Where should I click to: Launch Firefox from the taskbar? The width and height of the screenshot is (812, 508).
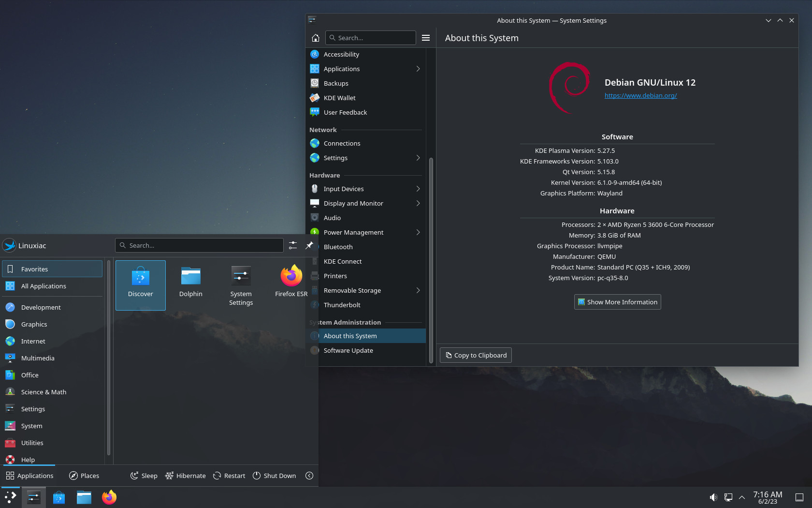pos(109,497)
